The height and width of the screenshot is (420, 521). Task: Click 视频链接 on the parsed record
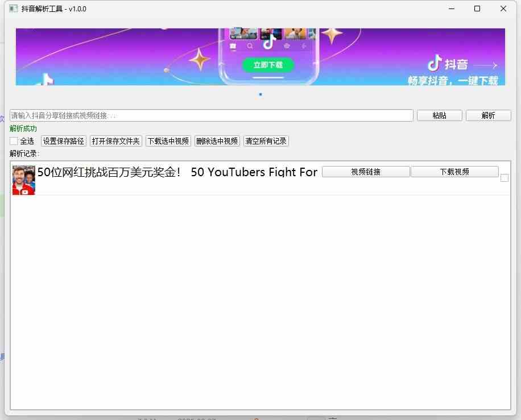click(366, 171)
